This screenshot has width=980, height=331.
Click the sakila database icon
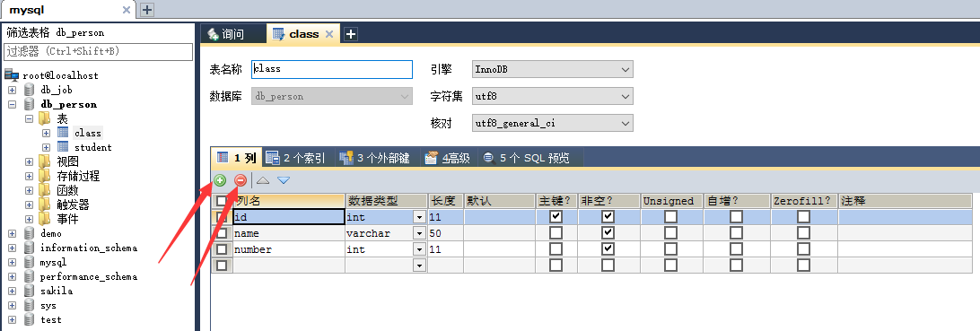[x=30, y=291]
